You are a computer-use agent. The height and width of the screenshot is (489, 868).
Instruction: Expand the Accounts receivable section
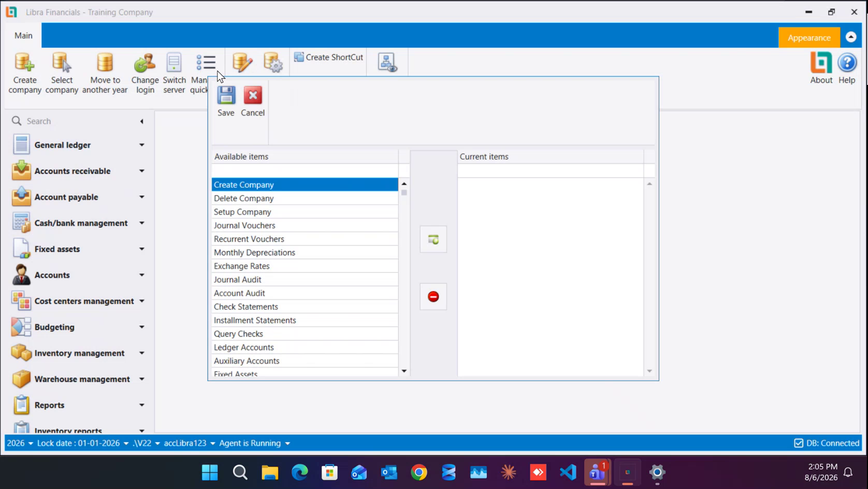pyautogui.click(x=141, y=171)
